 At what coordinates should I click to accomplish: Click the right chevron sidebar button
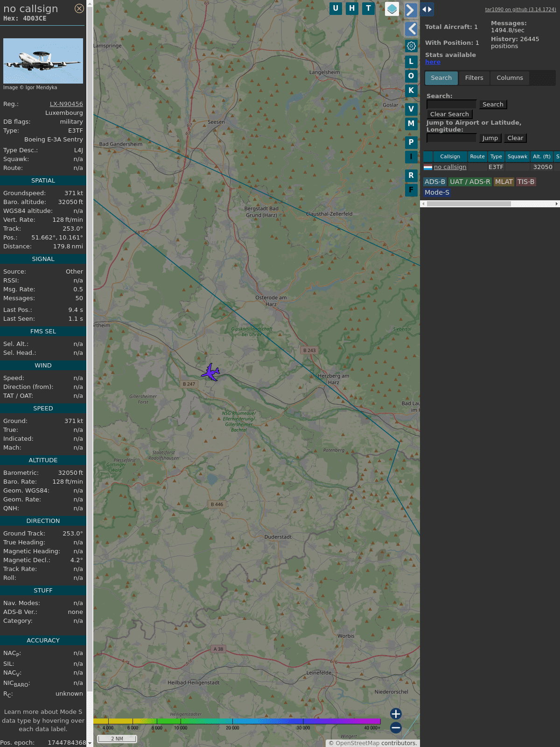pyautogui.click(x=411, y=10)
